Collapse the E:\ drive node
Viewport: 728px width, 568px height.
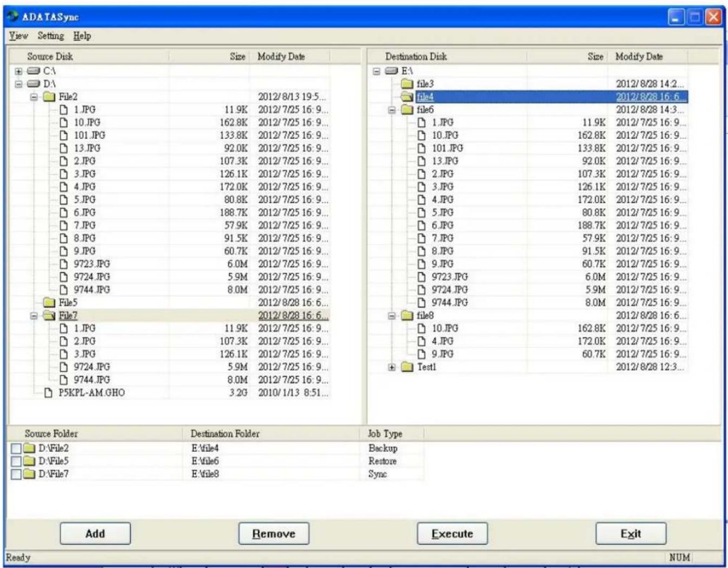[x=376, y=71]
